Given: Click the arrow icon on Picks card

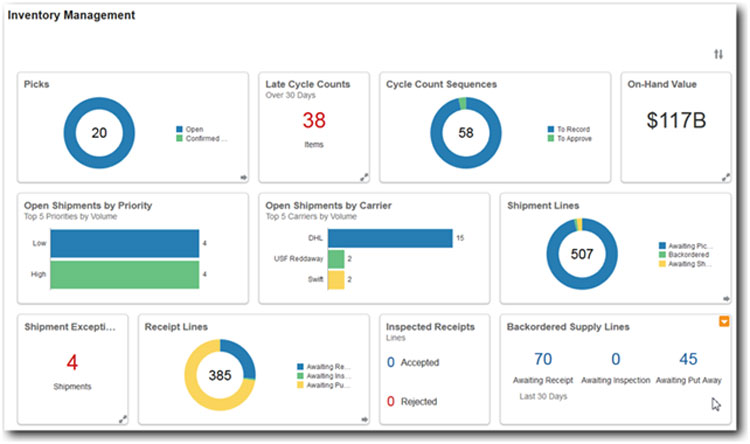Looking at the screenshot, I should (x=243, y=178).
